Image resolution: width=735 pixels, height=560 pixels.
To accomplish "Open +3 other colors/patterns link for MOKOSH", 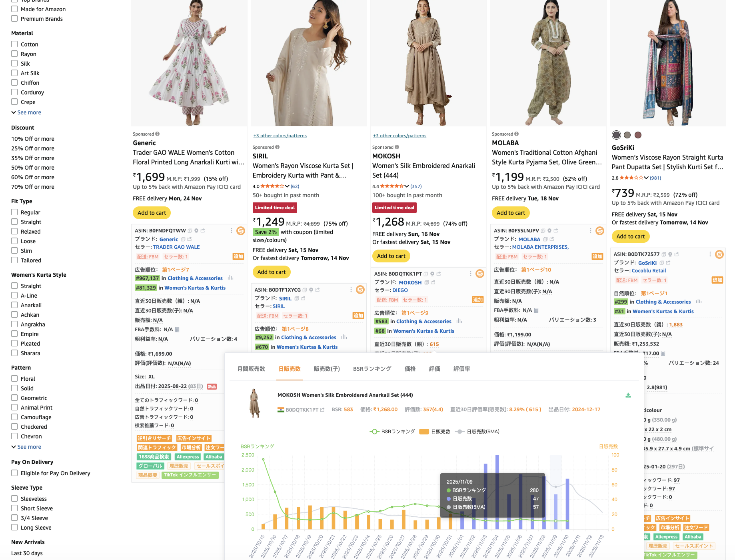I will (399, 135).
